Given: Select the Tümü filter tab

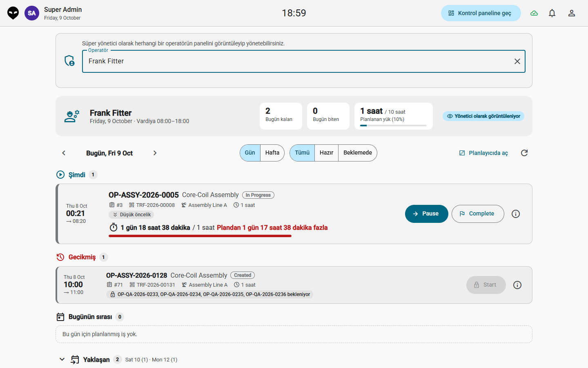Looking at the screenshot, I should pos(302,153).
